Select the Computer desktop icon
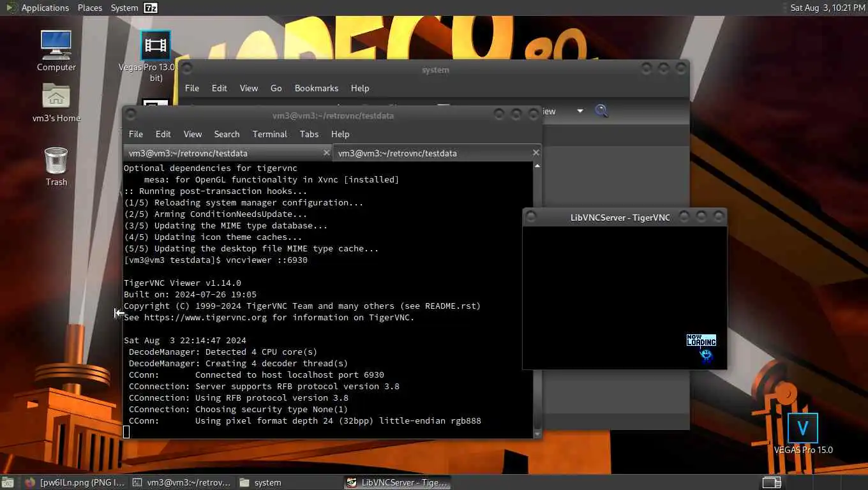Screen dimensions: 868x490 [56, 51]
